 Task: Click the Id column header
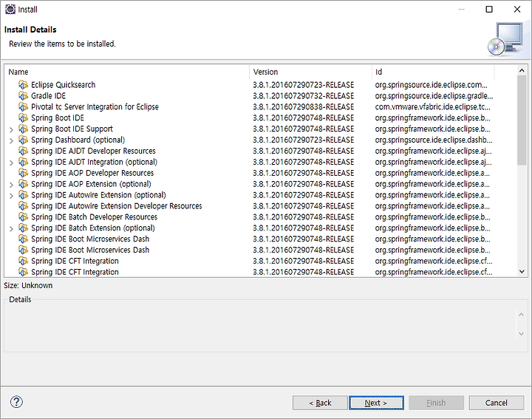click(433, 72)
